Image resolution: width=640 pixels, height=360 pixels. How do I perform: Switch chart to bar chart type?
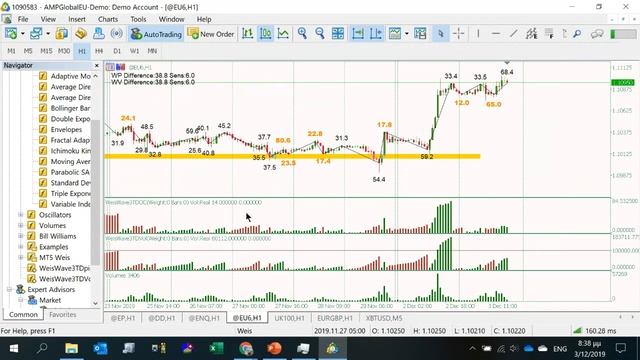click(x=248, y=34)
